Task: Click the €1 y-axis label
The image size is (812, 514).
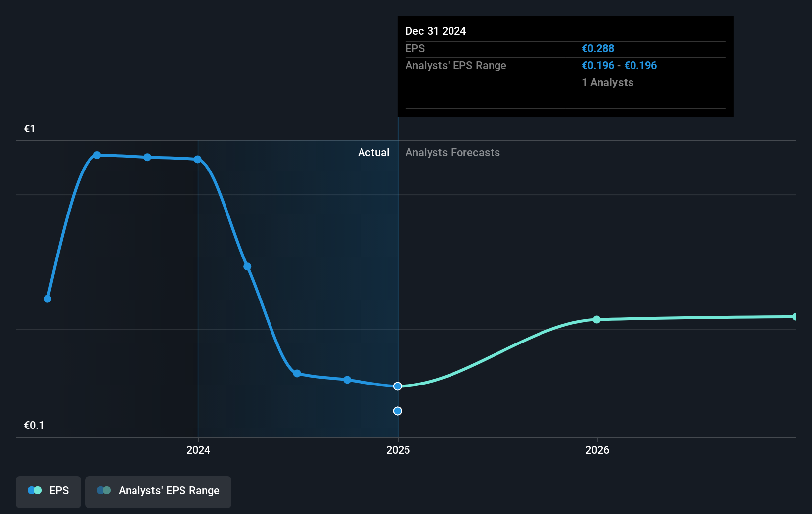Action: coord(30,129)
